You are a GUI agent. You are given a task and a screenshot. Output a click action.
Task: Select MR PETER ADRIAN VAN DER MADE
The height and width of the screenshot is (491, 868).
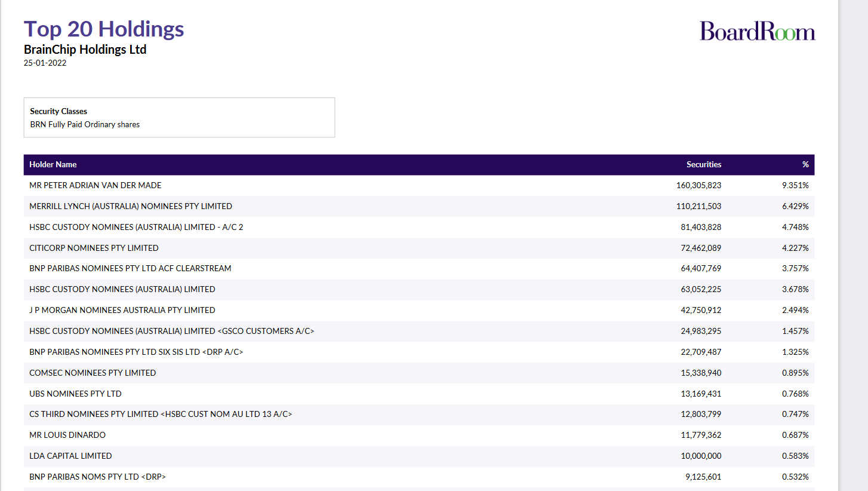click(96, 186)
